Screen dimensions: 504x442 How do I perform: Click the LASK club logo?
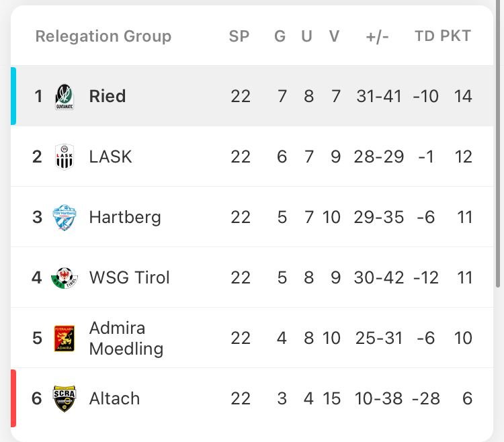[x=65, y=157]
